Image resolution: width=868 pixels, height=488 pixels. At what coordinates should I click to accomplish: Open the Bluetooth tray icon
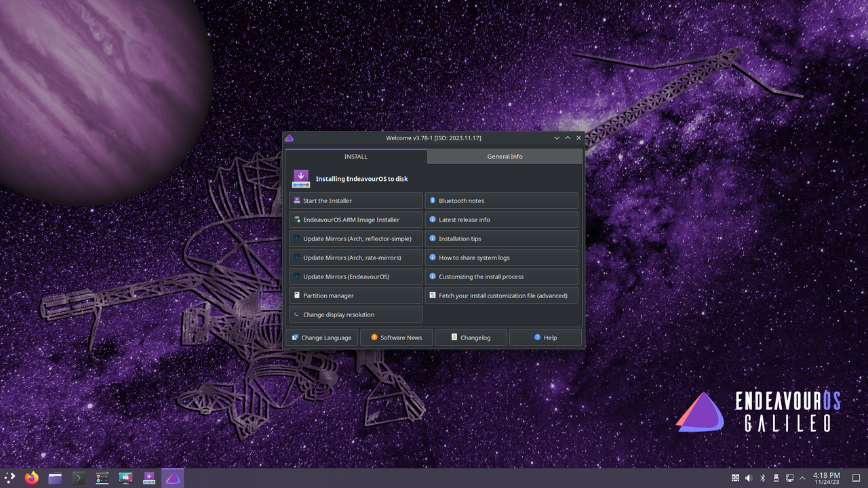click(x=762, y=478)
